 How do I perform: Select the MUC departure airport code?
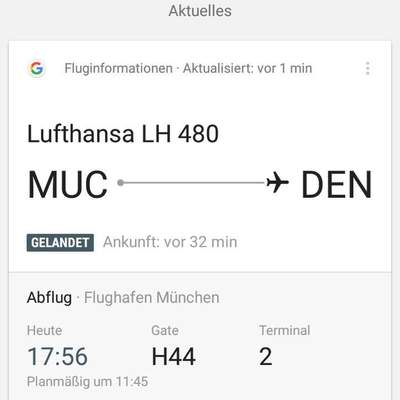click(x=68, y=184)
